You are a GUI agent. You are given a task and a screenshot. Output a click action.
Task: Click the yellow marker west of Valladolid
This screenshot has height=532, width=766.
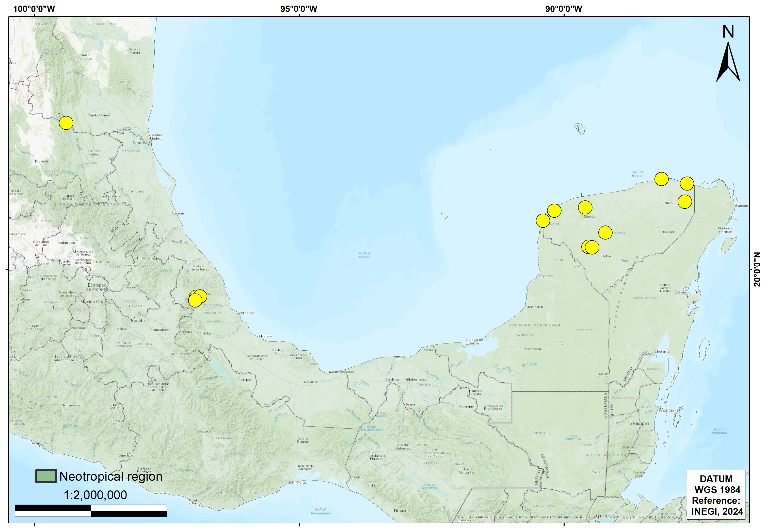[605, 232]
